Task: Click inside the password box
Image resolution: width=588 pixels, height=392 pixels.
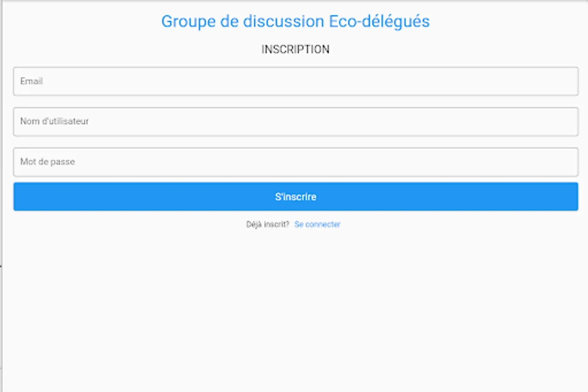Action: 296,162
